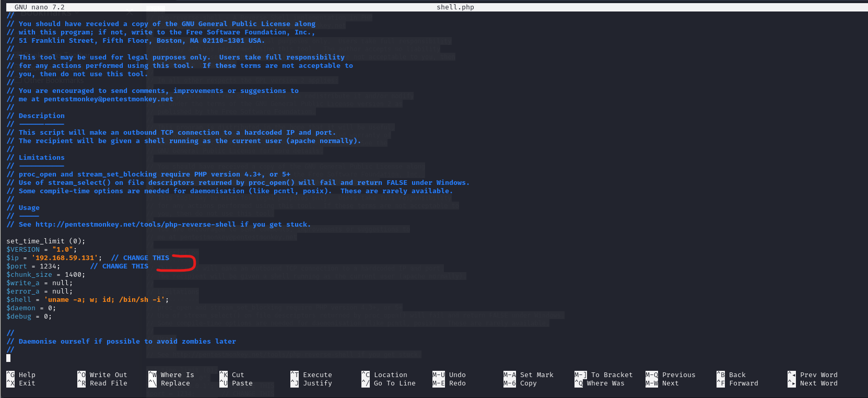Viewport: 868px width, 398px height.
Task: Select the Back shortcut
Action: point(731,375)
